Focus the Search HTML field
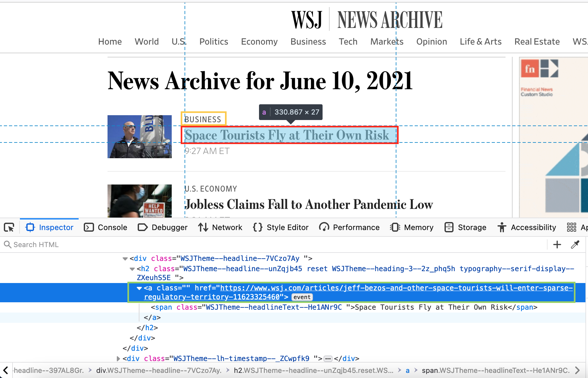 click(x=273, y=245)
